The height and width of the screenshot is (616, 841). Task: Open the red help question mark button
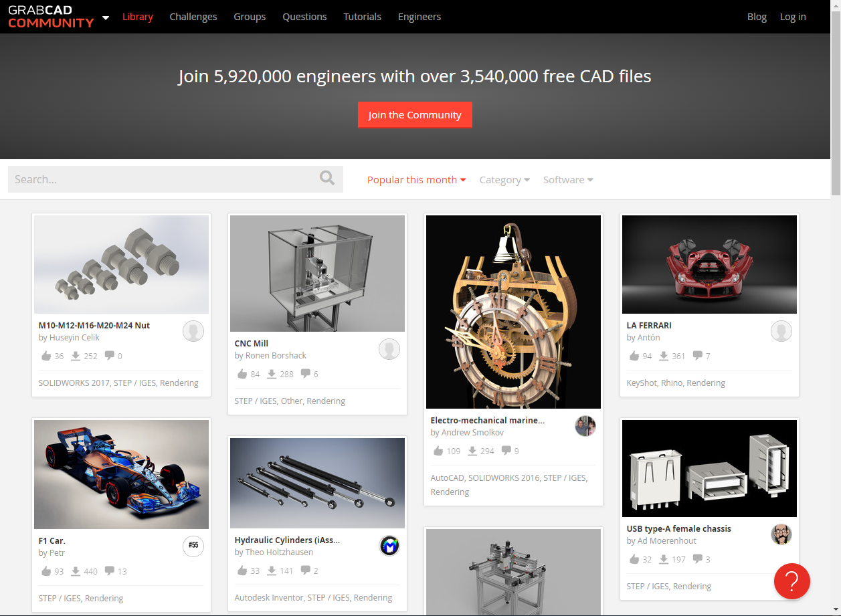(x=792, y=581)
